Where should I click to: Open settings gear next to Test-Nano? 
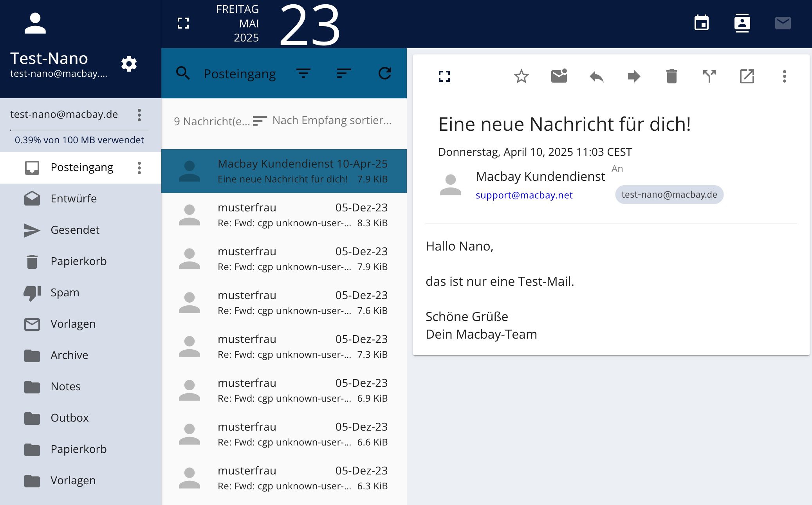129,64
